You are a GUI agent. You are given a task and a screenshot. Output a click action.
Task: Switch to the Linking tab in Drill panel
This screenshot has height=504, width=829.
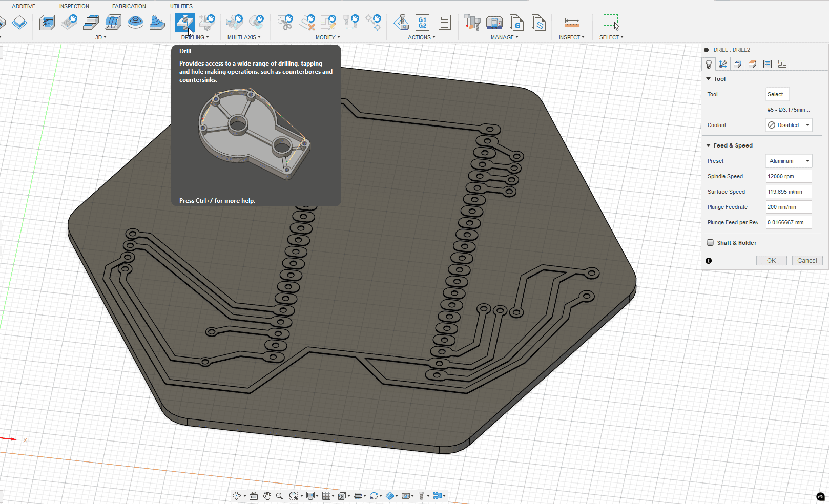click(x=782, y=64)
